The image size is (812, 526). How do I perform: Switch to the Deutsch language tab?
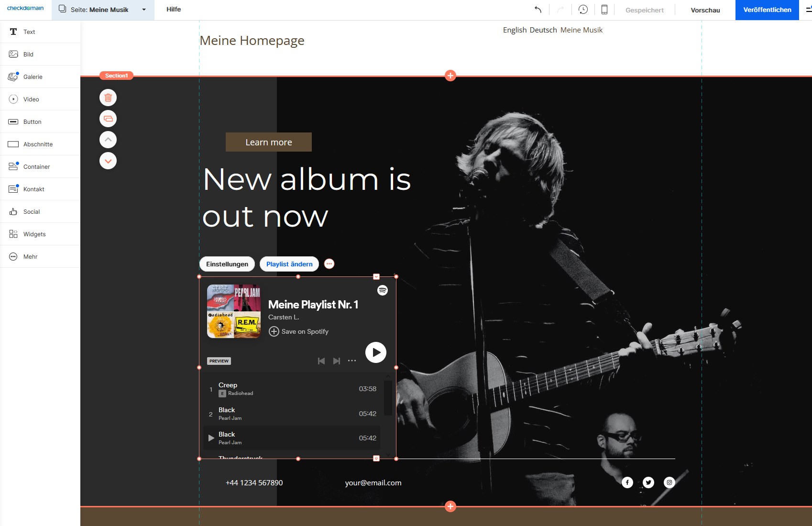click(543, 30)
